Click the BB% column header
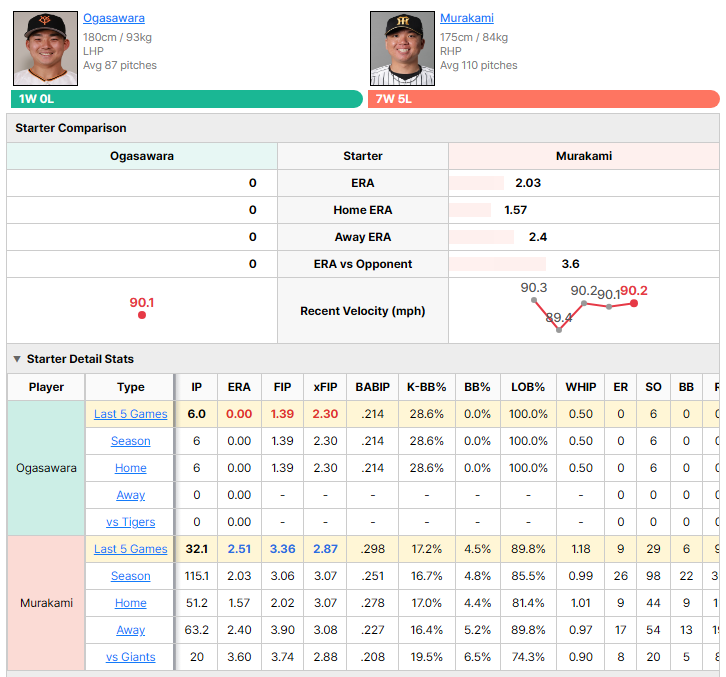The width and height of the screenshot is (726, 677). pyautogui.click(x=477, y=387)
